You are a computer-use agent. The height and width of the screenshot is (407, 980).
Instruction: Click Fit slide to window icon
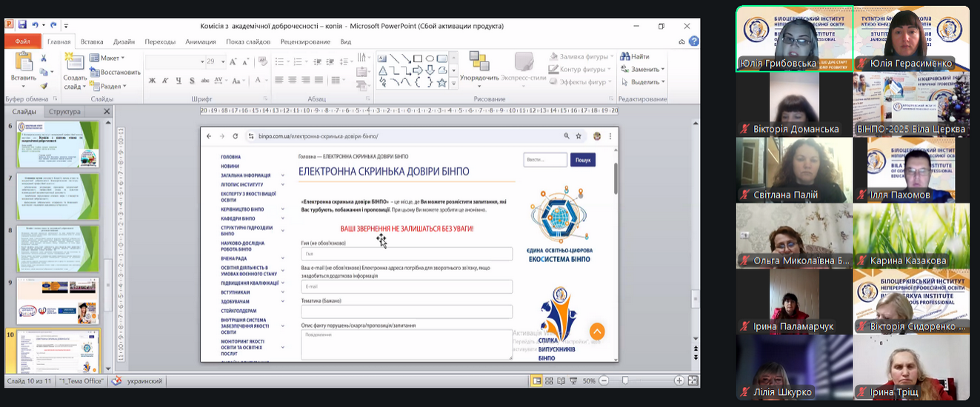coord(693,380)
